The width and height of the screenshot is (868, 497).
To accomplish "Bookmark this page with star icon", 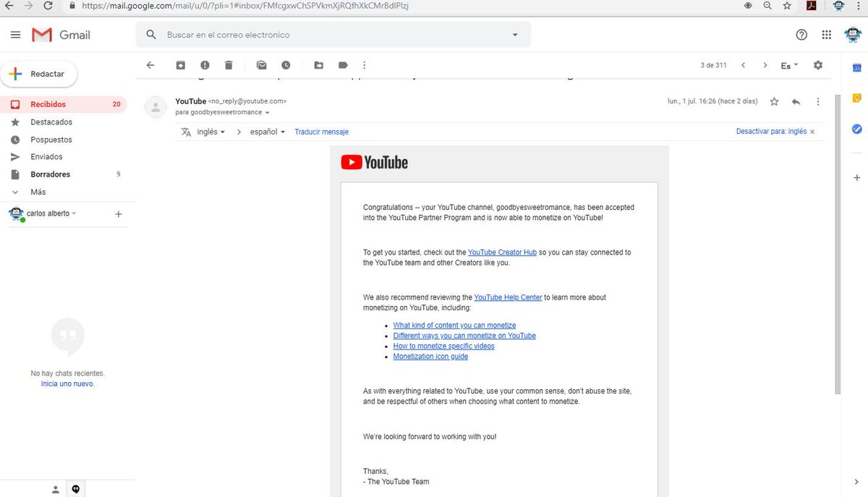I will (786, 5).
